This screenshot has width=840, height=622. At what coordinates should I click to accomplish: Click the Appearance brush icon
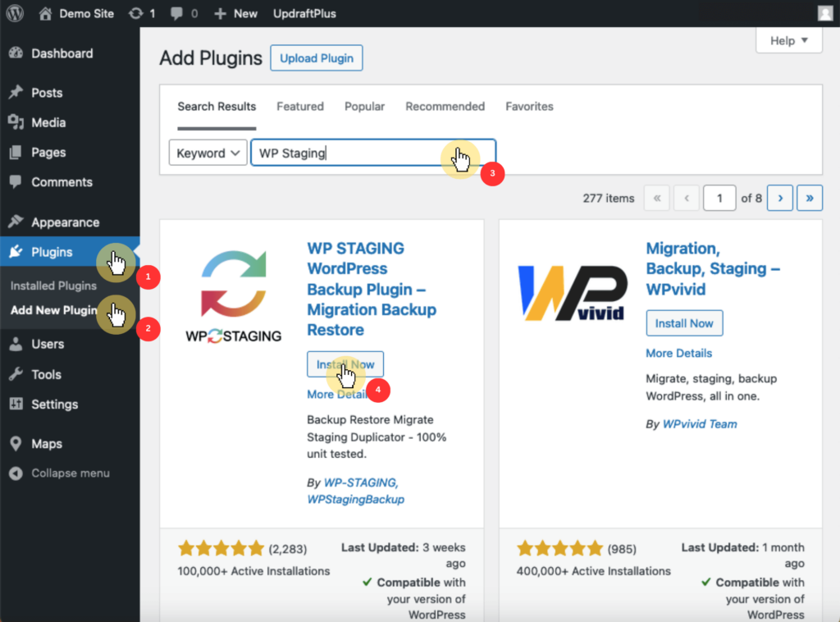[16, 222]
